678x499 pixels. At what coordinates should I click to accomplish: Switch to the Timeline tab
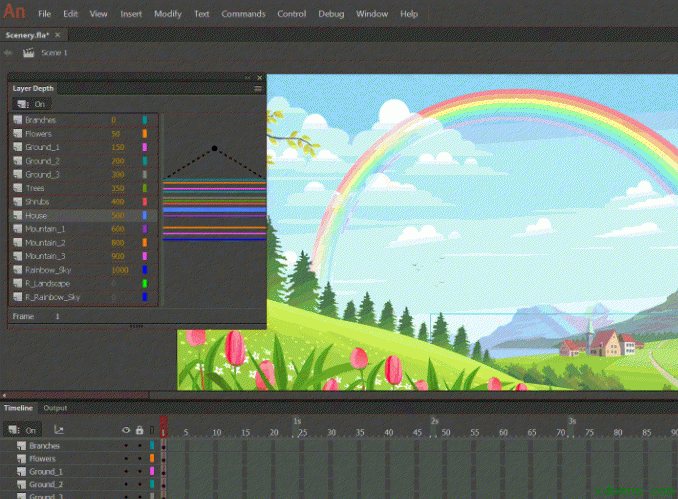tap(18, 408)
